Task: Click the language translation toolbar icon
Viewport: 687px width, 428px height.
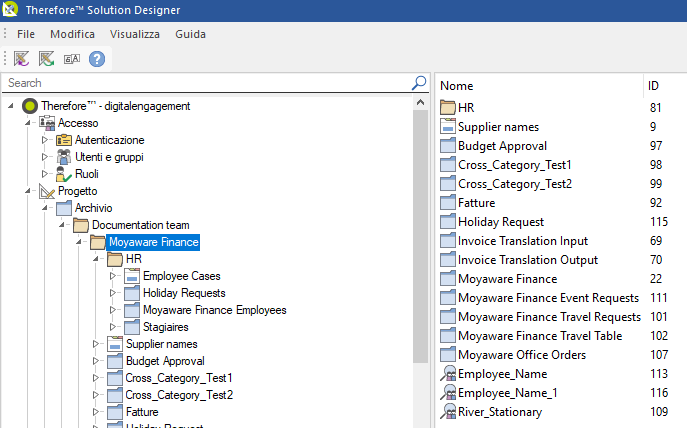Action: (x=72, y=59)
